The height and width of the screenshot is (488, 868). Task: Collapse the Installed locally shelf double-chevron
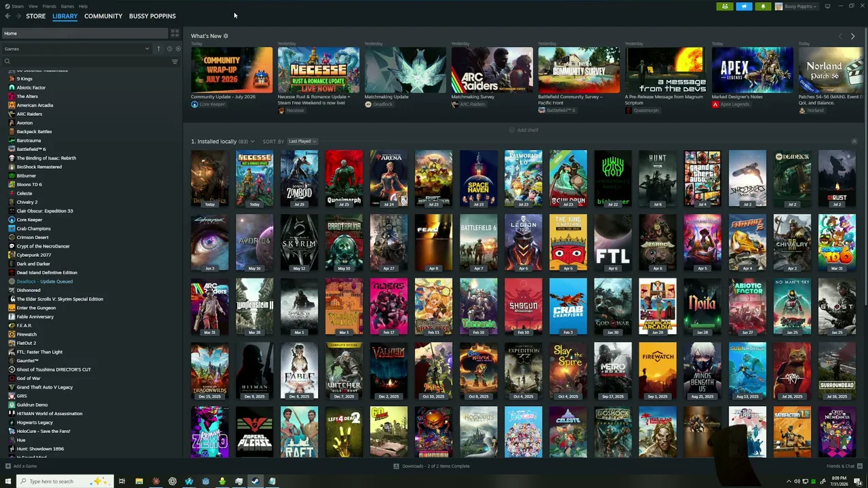tap(854, 142)
